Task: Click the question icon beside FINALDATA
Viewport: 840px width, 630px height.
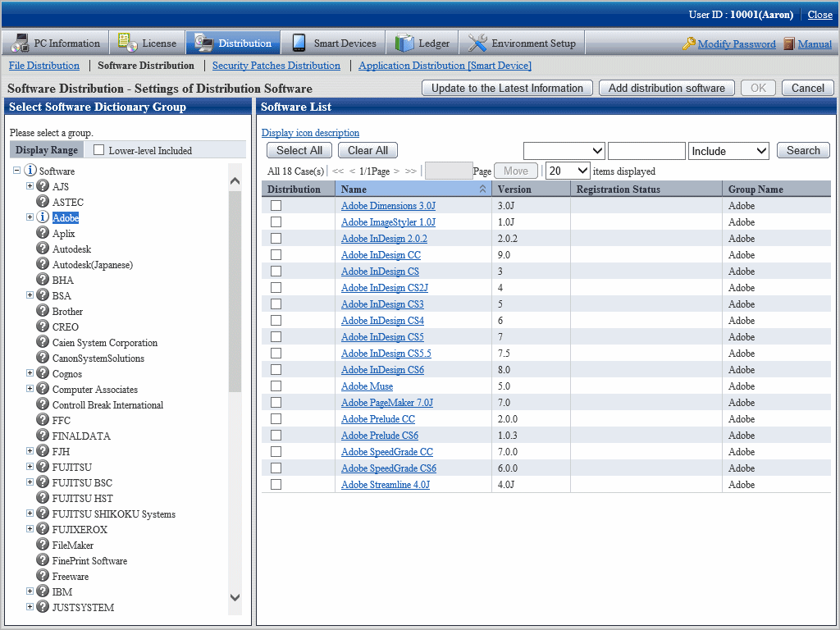Action: coord(43,435)
